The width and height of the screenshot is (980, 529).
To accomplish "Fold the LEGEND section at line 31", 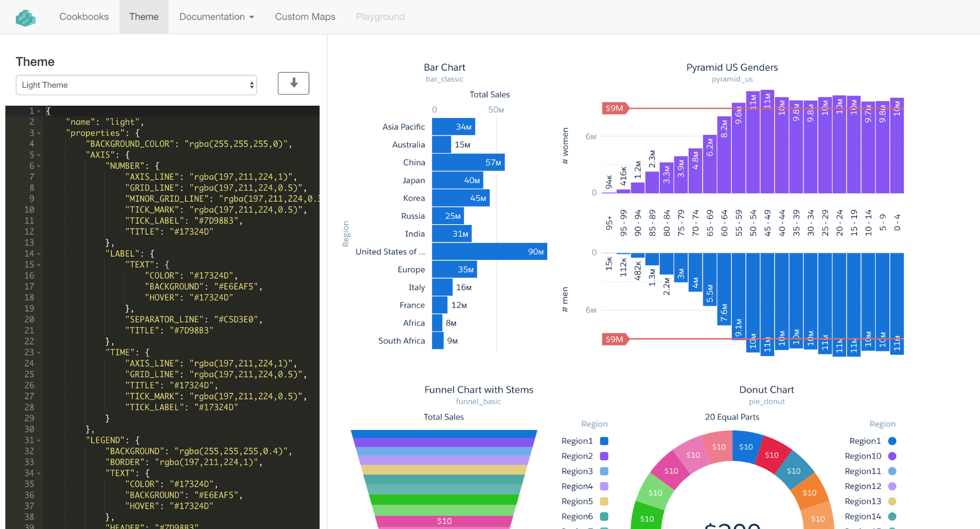I will [39, 441].
